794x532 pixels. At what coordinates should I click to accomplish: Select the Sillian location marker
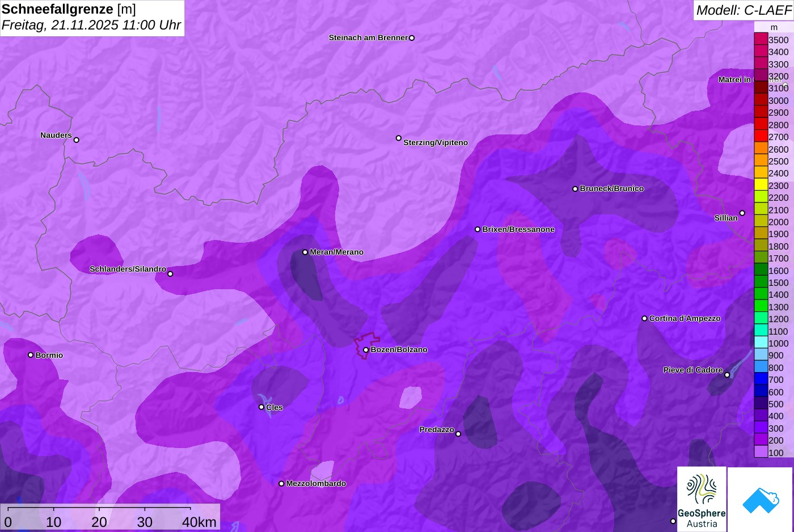tap(742, 213)
